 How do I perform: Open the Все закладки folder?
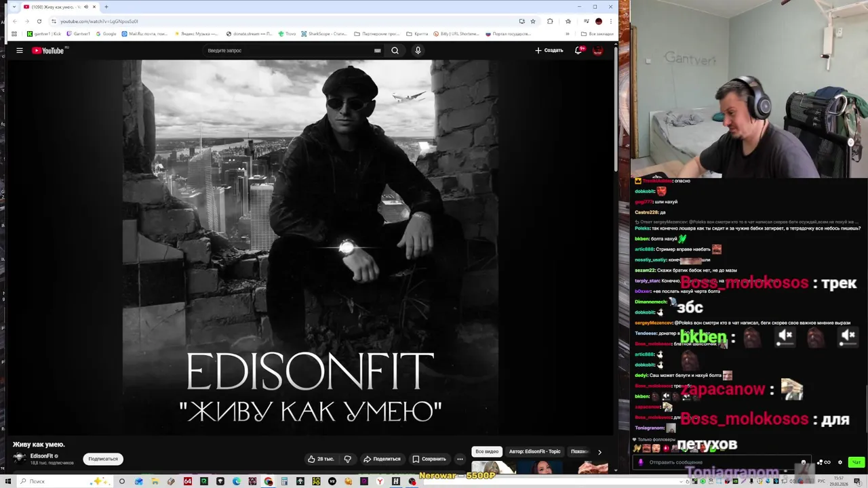click(597, 34)
